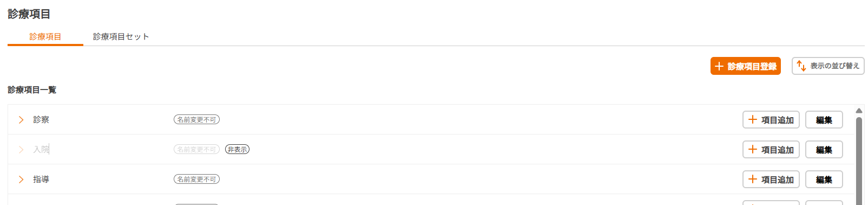Screen dimensions: 868x205
Task: Click the plus icon in 診察 row's 項目追加
Action: coord(753,119)
